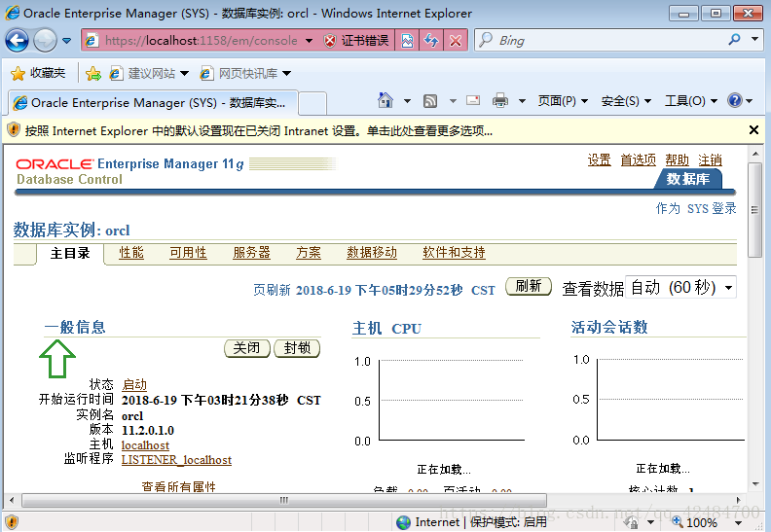Add to favorites bar star icon

92,74
